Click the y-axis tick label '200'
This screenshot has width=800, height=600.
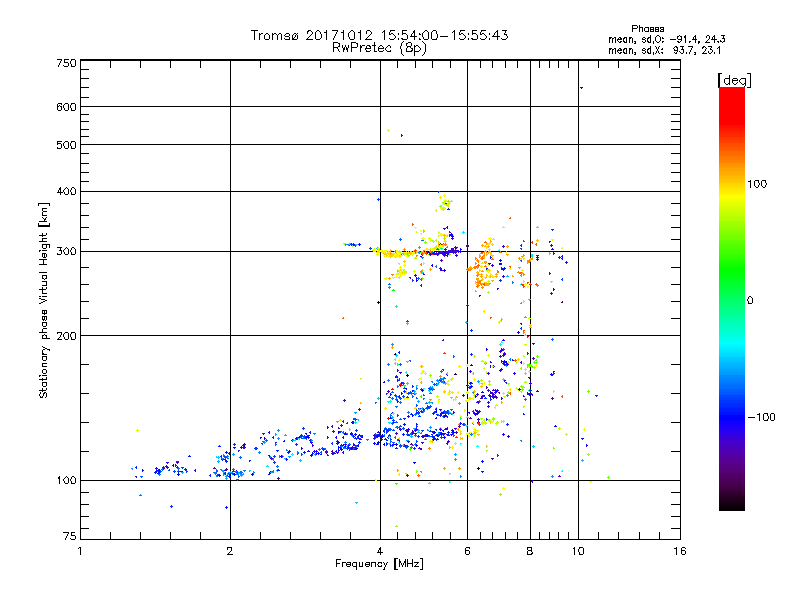(66, 336)
